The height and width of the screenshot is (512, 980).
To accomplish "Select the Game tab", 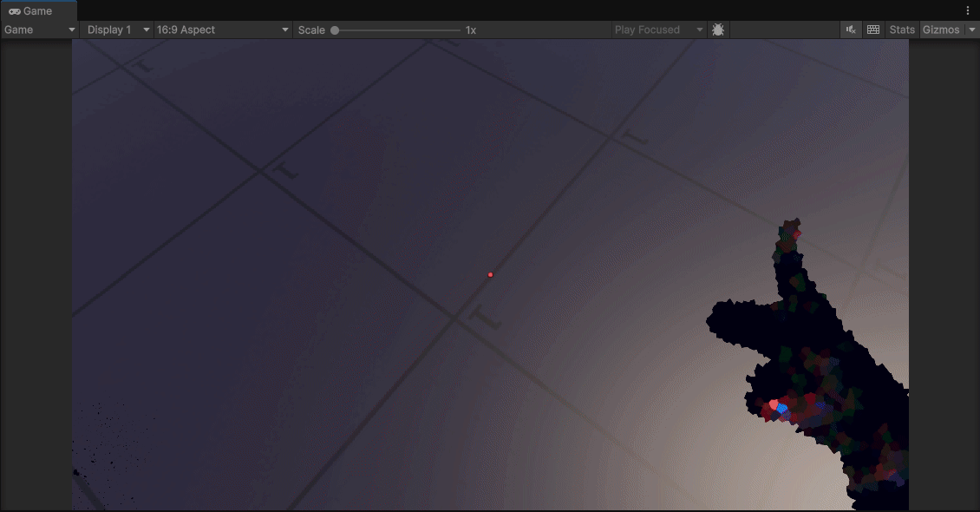I will 38,10.
